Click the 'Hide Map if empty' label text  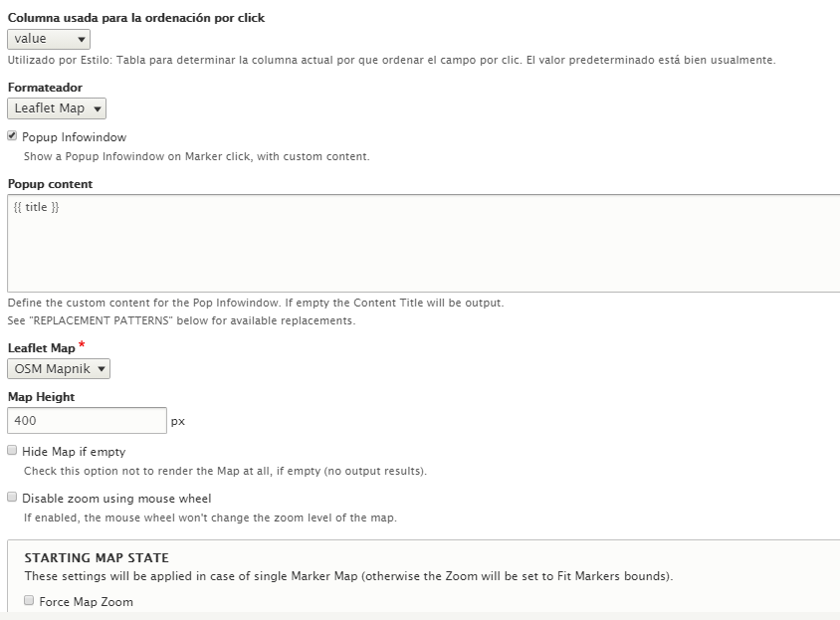74,452
